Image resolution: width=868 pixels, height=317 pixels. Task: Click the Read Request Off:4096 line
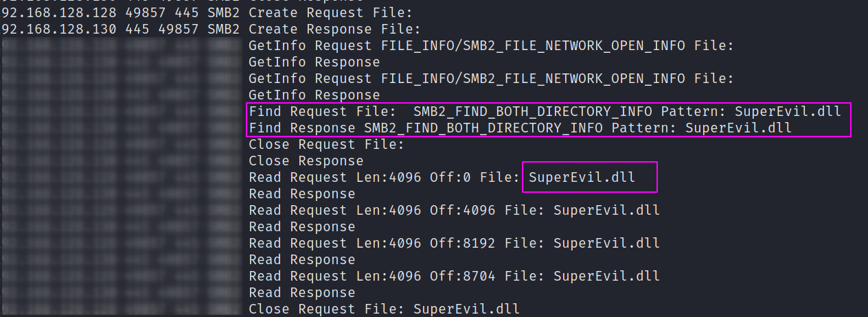(x=455, y=211)
